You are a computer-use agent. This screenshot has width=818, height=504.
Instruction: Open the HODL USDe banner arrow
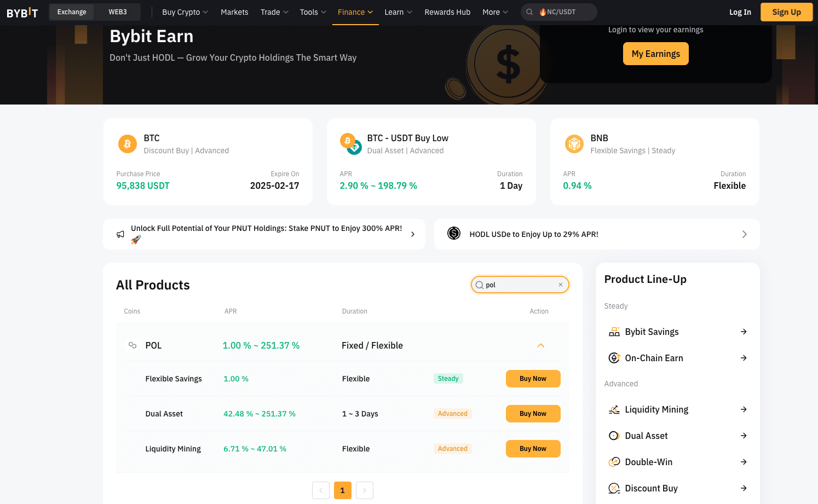[745, 234]
